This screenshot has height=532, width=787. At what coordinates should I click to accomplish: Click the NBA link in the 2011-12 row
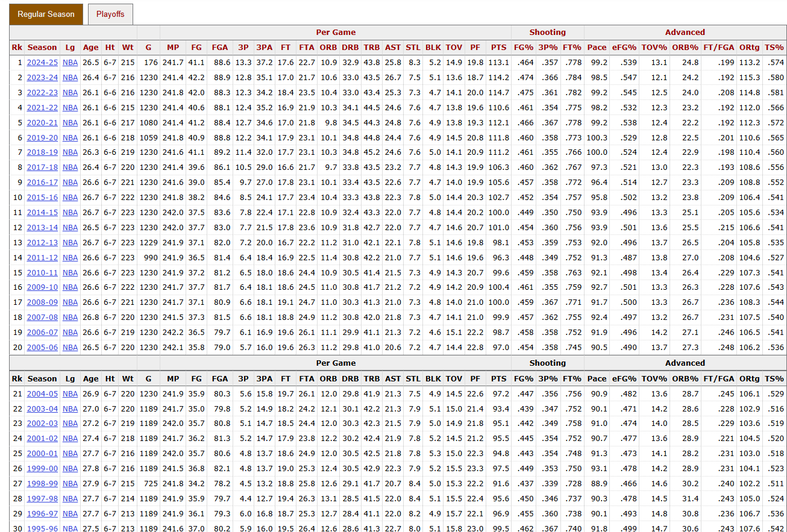71,258
